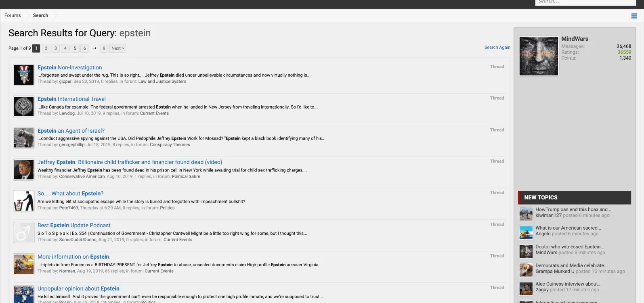This screenshot has height=303, width=644.
Task: Click the Search Again link
Action: pyautogui.click(x=497, y=47)
